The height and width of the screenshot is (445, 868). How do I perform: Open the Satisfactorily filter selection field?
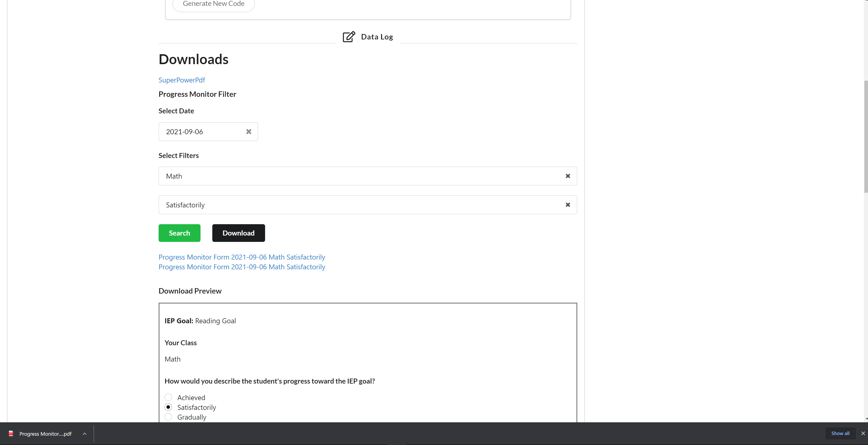click(x=337, y=205)
